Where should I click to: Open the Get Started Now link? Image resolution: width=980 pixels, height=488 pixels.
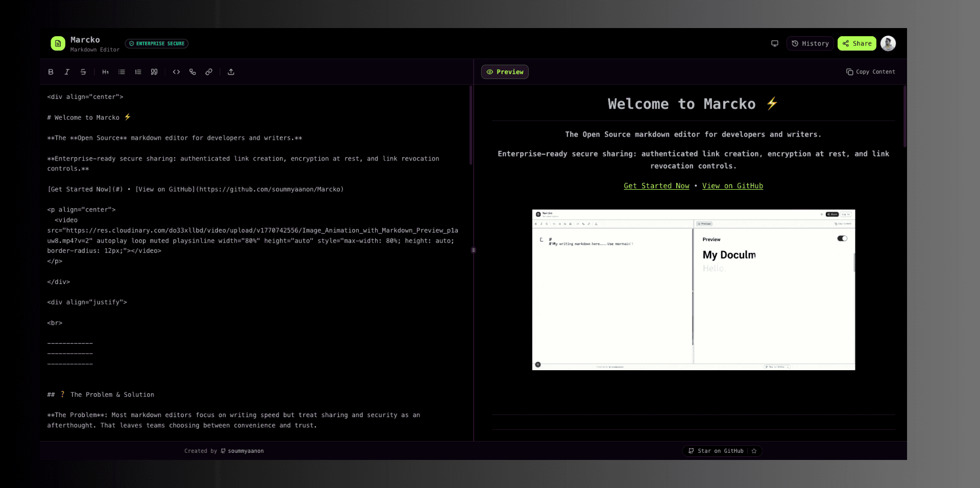656,186
